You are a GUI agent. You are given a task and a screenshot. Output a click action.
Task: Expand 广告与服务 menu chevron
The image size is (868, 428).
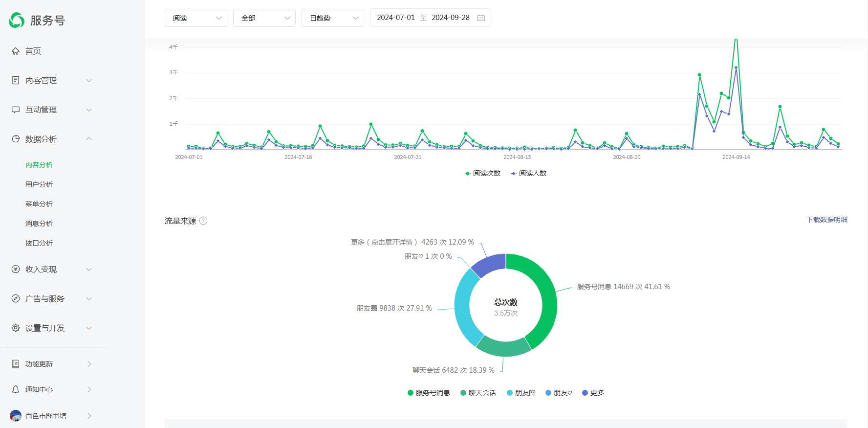(89, 298)
